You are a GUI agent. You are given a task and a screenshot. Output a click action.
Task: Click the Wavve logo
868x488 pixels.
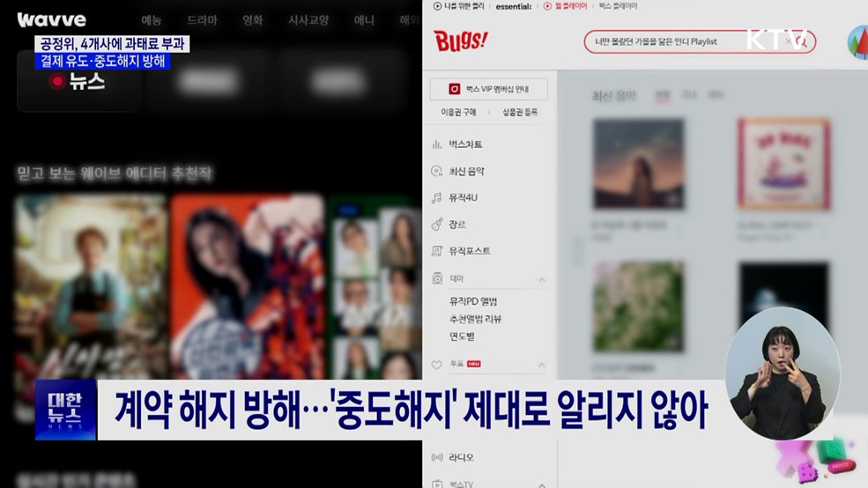[x=52, y=19]
